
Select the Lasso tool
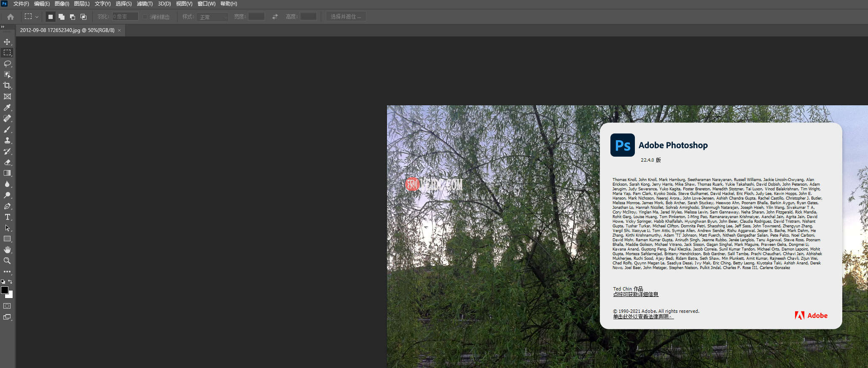(7, 64)
